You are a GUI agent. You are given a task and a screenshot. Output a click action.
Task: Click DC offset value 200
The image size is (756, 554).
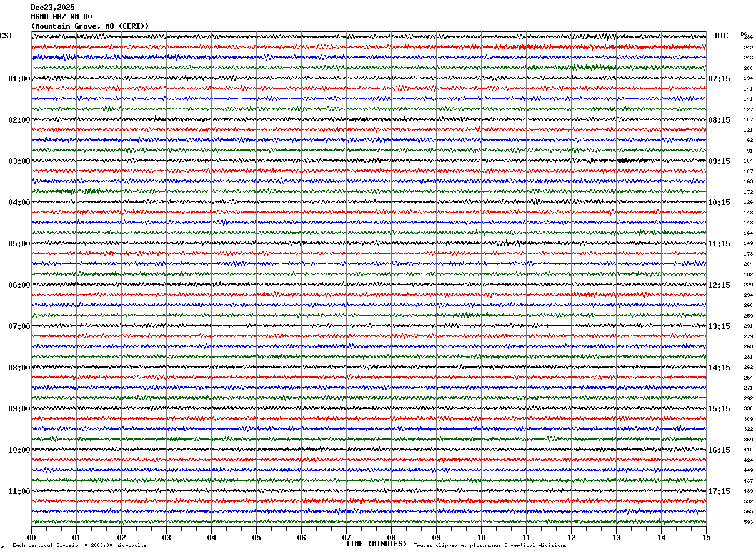click(x=749, y=68)
